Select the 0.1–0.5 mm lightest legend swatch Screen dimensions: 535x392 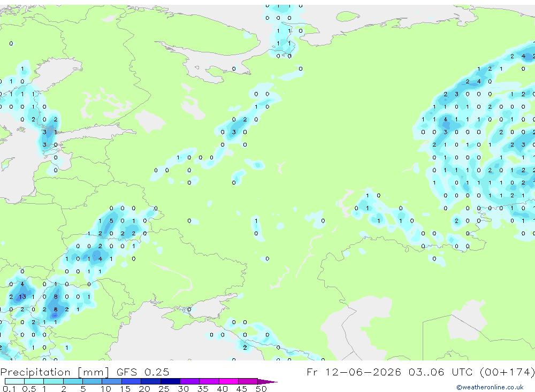tap(14, 381)
